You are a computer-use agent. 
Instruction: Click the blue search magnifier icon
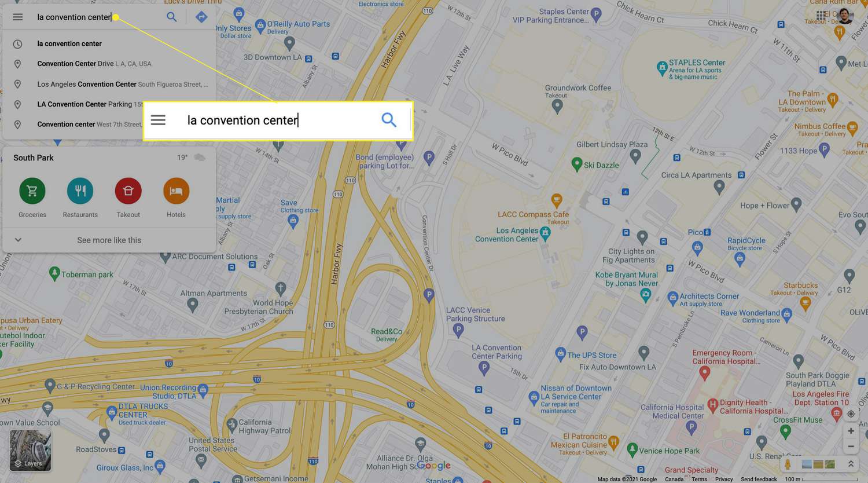(172, 17)
